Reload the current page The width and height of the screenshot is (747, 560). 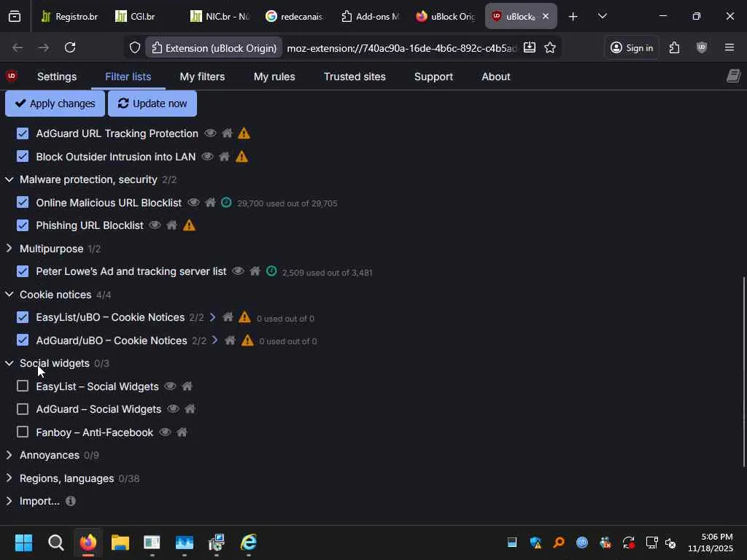[70, 47]
